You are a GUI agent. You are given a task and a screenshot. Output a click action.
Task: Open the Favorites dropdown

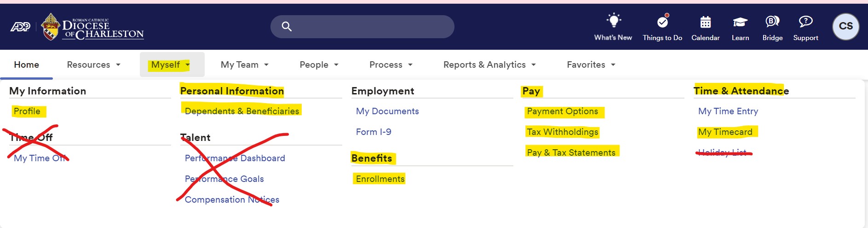pyautogui.click(x=591, y=64)
